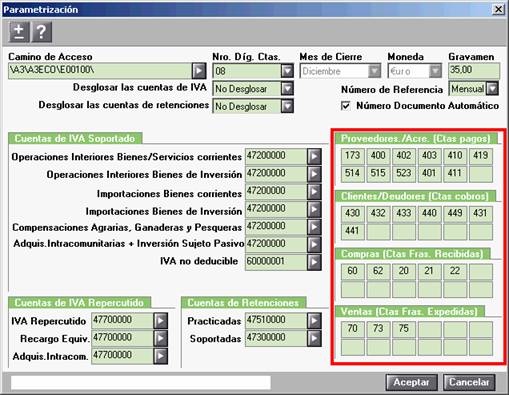Open account lookup for Adquis.Intracom. repercutido
Screen dimensions: 509x395
coord(161,356)
